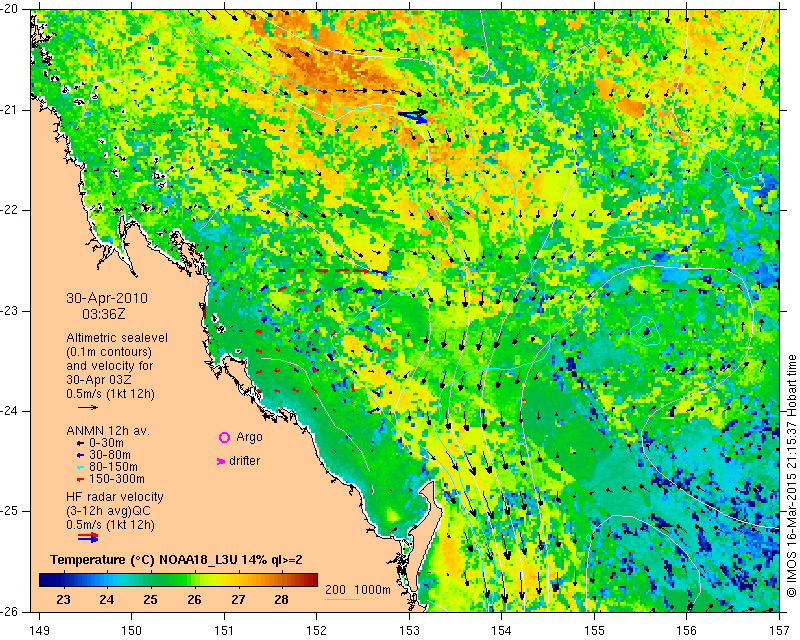
Task: Select the time label 03:36Z
Action: (104, 314)
